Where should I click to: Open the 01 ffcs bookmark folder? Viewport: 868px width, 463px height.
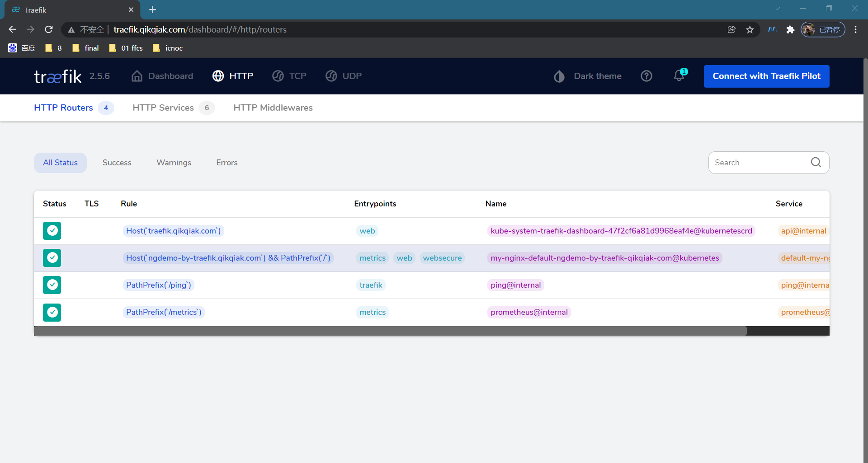click(126, 48)
